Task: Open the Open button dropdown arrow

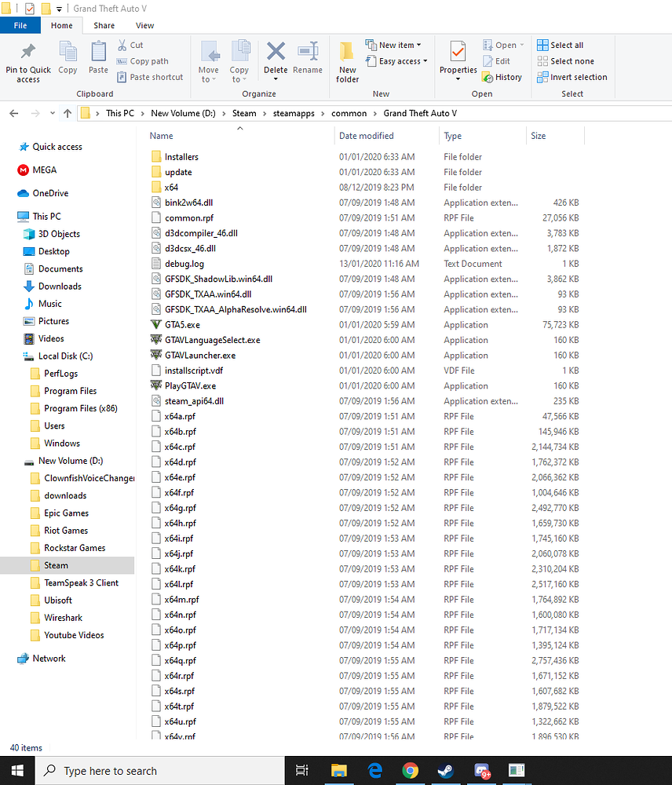Action: pyautogui.click(x=522, y=45)
